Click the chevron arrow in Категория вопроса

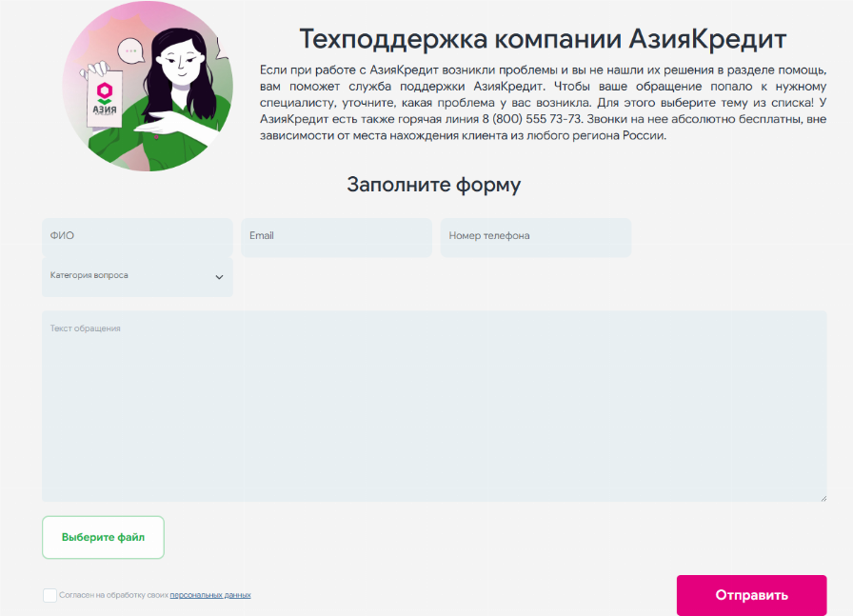click(x=219, y=277)
